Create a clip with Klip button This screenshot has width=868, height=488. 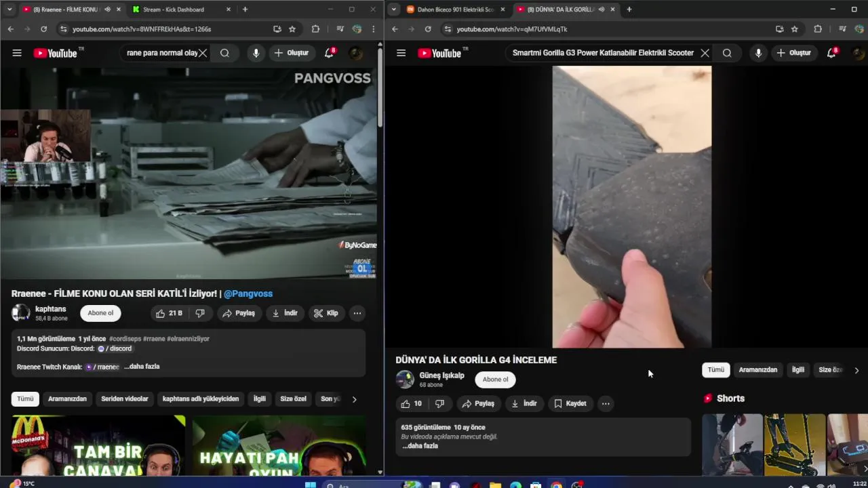(325, 313)
